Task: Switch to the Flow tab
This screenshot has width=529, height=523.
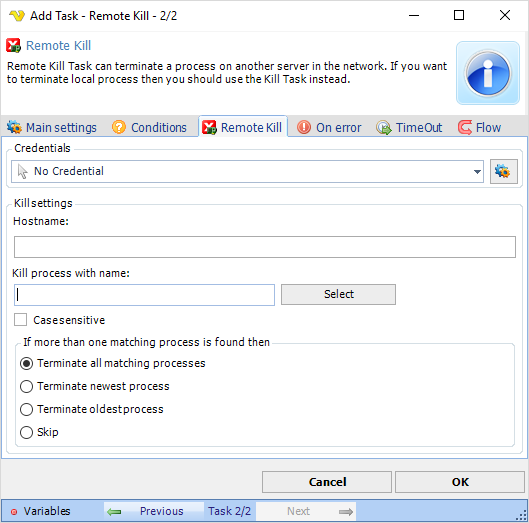Action: (x=479, y=128)
